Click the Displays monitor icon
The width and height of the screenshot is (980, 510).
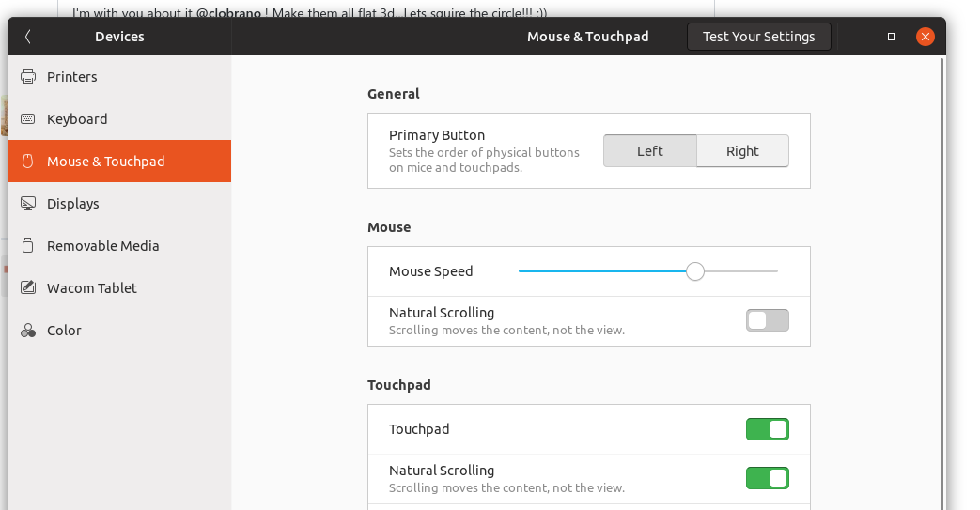point(28,204)
